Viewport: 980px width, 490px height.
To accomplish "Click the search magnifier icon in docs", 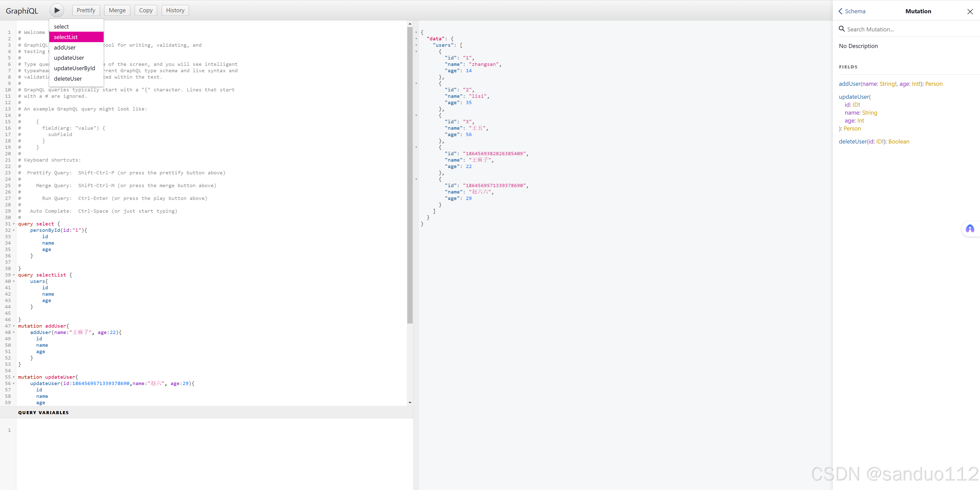I will (841, 29).
